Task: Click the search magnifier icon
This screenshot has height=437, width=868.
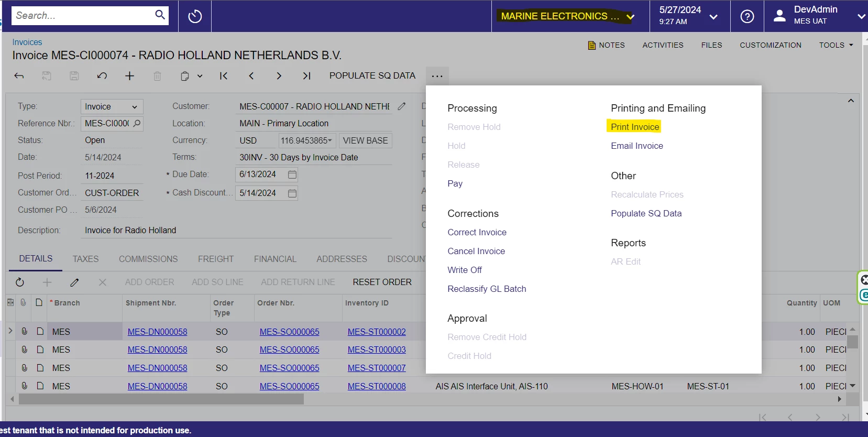Action: click(160, 15)
